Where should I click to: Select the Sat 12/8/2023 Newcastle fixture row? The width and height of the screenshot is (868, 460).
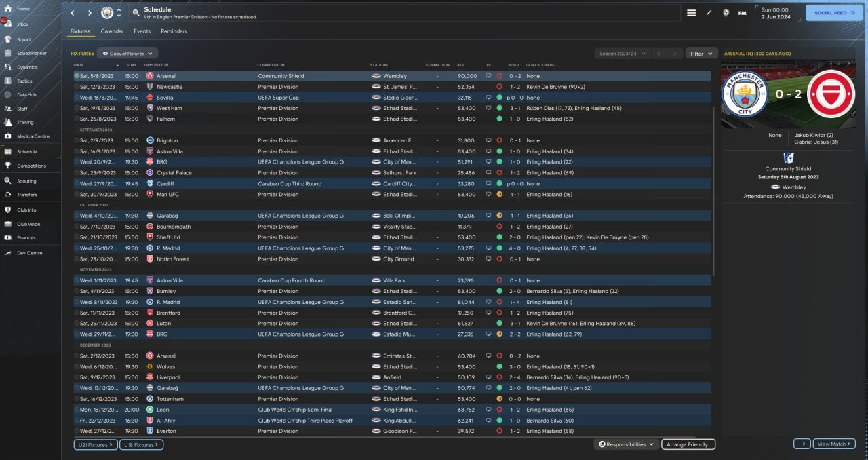click(x=392, y=87)
